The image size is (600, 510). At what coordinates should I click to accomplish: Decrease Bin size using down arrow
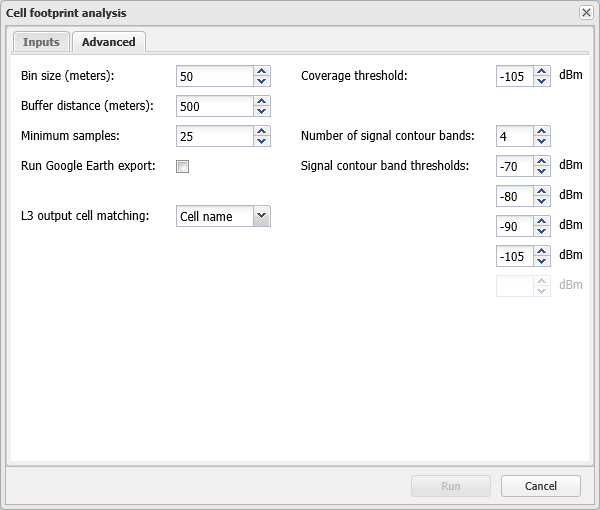[x=262, y=81]
